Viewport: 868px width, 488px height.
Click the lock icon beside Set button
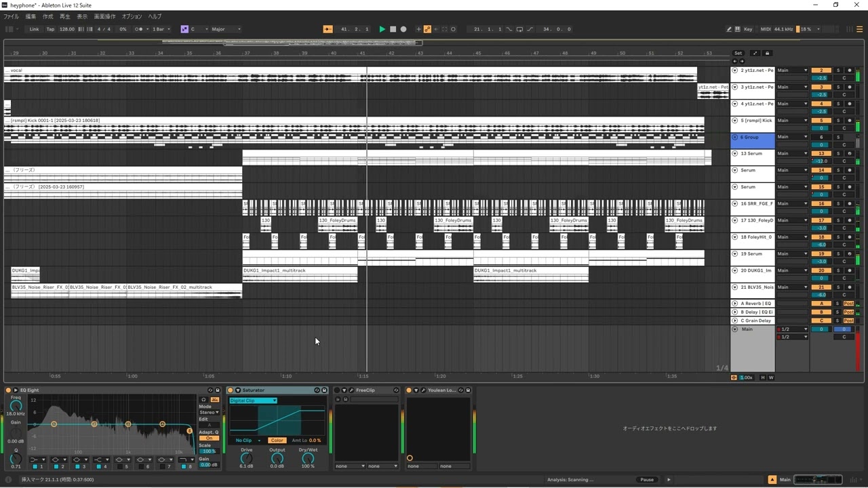point(767,53)
